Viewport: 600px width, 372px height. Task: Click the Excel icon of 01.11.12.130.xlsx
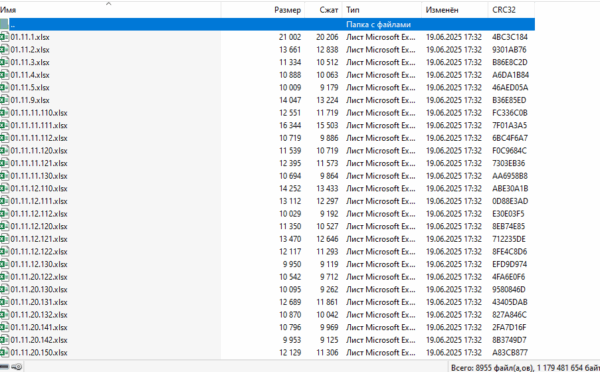click(4, 264)
